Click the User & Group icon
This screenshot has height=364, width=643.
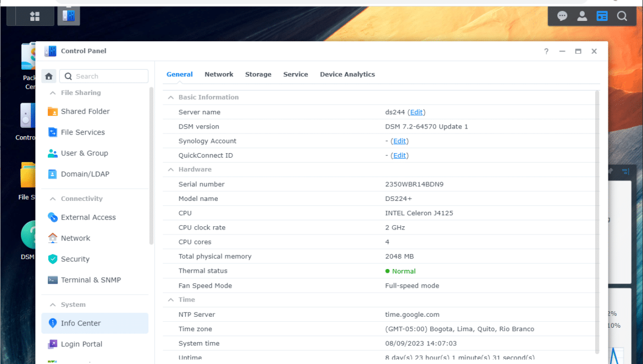tap(53, 153)
